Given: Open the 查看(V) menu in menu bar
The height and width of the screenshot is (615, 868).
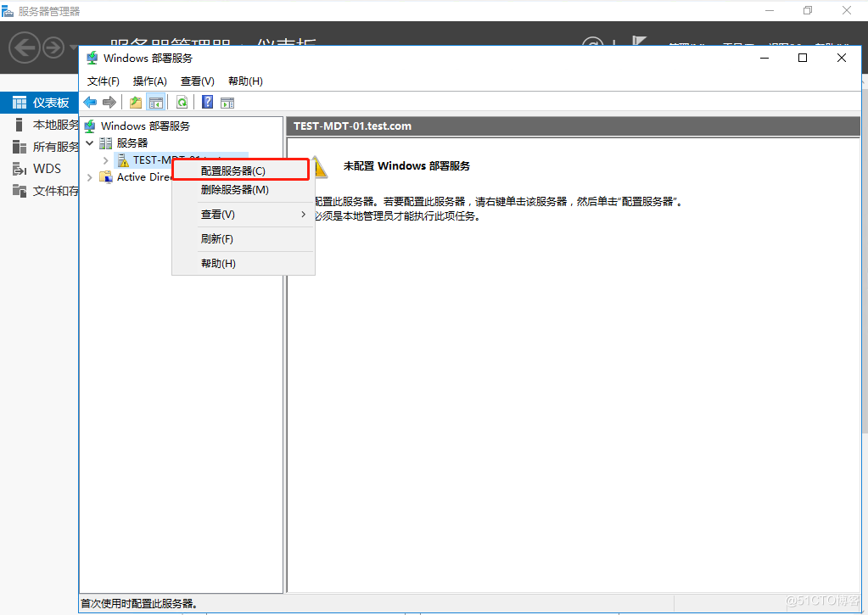Looking at the screenshot, I should [x=198, y=81].
